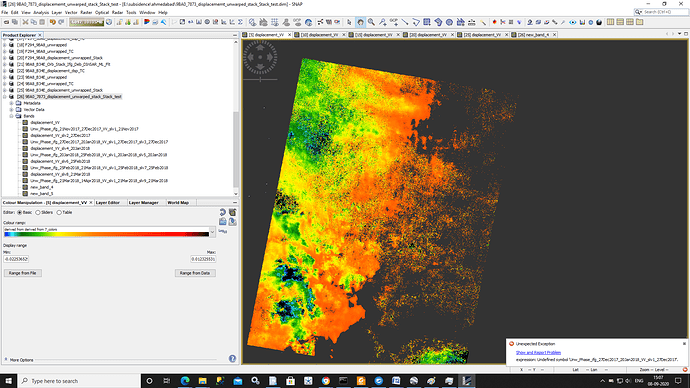Click the navigation compass wheel in image view
Viewport: 690px width, 388px height.
pos(260,57)
